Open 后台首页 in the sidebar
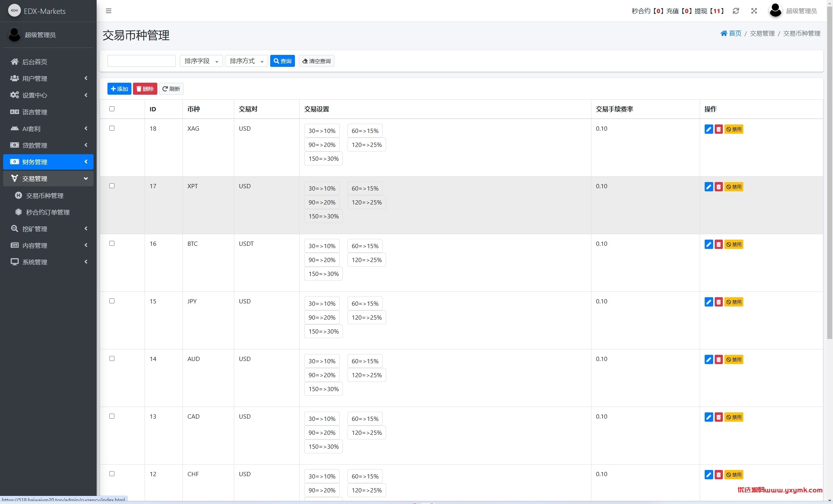833x504 pixels. click(x=48, y=62)
